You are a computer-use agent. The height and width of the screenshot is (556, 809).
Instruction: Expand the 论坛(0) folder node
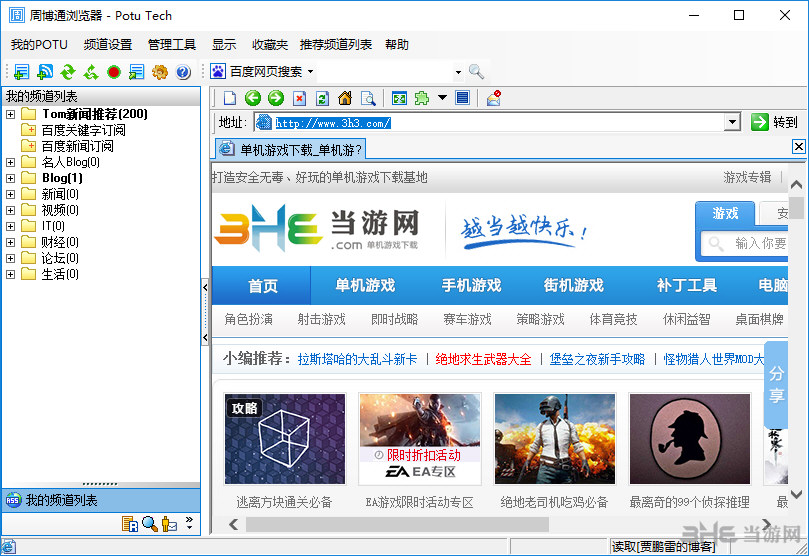pos(10,258)
